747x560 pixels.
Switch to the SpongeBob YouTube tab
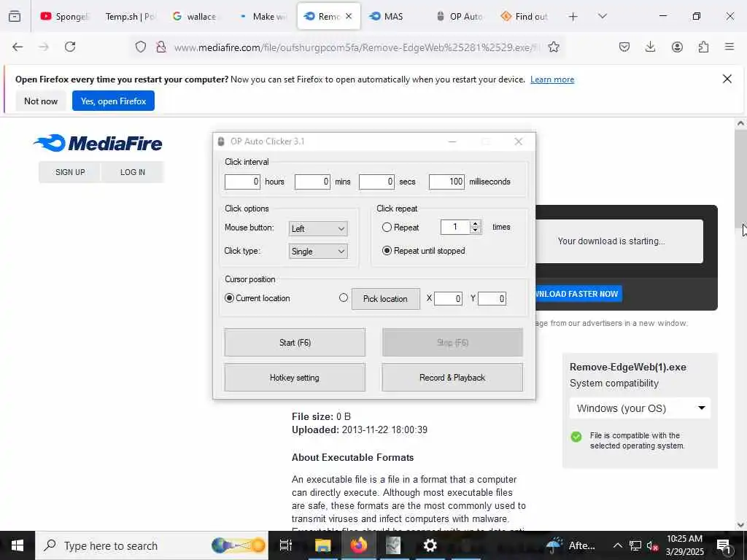65,17
